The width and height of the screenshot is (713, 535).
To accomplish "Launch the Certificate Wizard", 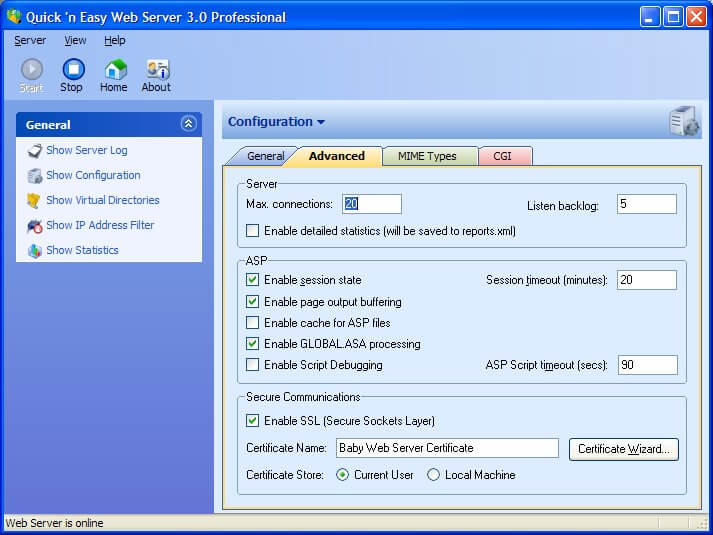I will [x=624, y=449].
